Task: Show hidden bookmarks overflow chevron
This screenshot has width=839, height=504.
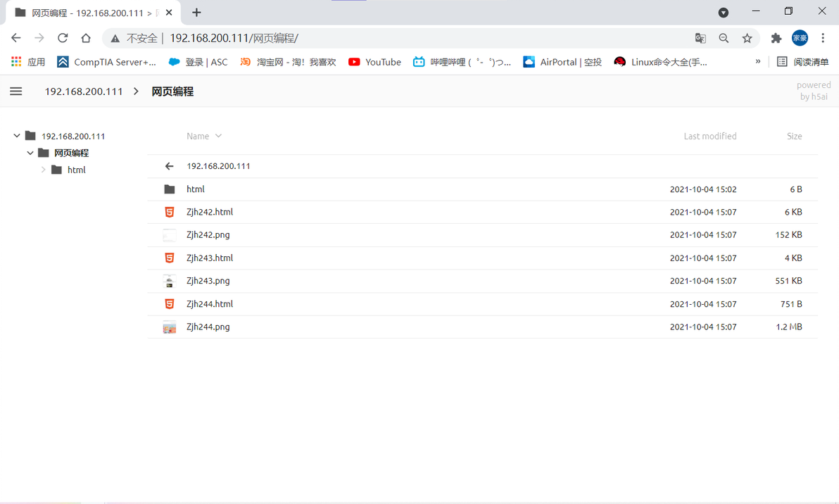Action: 757,61
